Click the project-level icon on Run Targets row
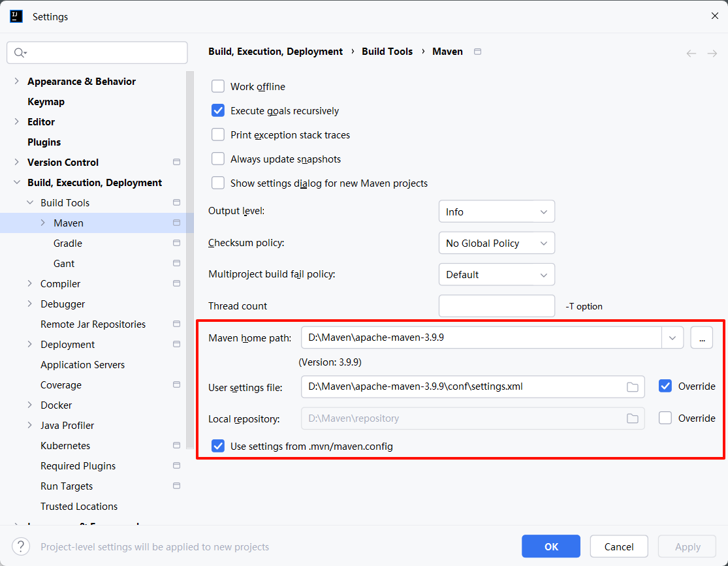 tap(176, 486)
